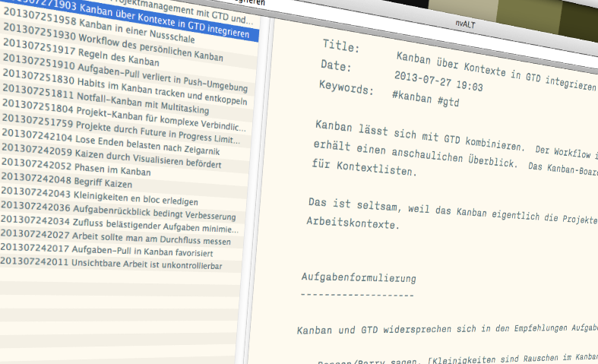Click the "Aufgabenformulierung" heading in the note
Image resolution: width=598 pixels, height=364 pixels.
point(359,277)
